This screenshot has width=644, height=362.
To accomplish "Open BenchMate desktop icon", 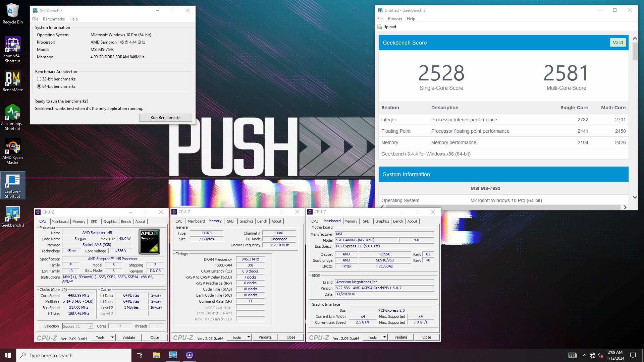I will [x=12, y=81].
